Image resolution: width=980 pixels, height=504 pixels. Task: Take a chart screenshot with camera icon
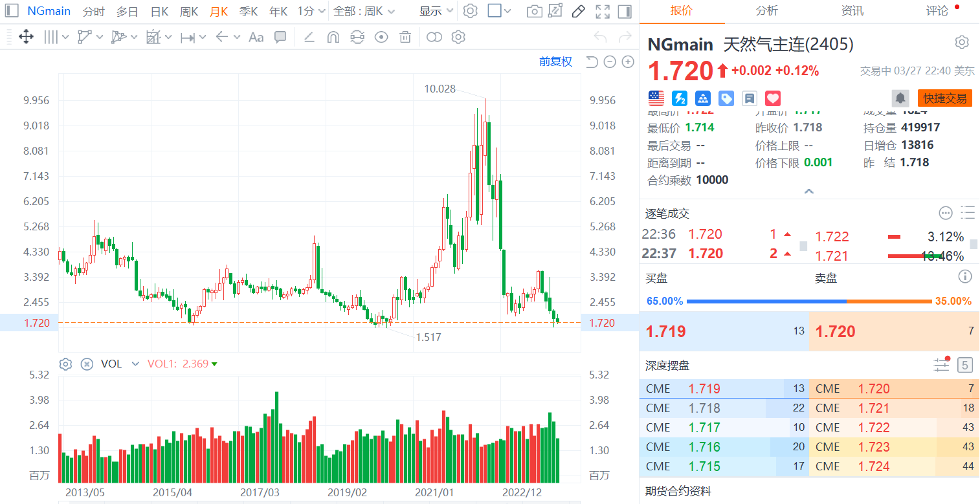coord(534,11)
